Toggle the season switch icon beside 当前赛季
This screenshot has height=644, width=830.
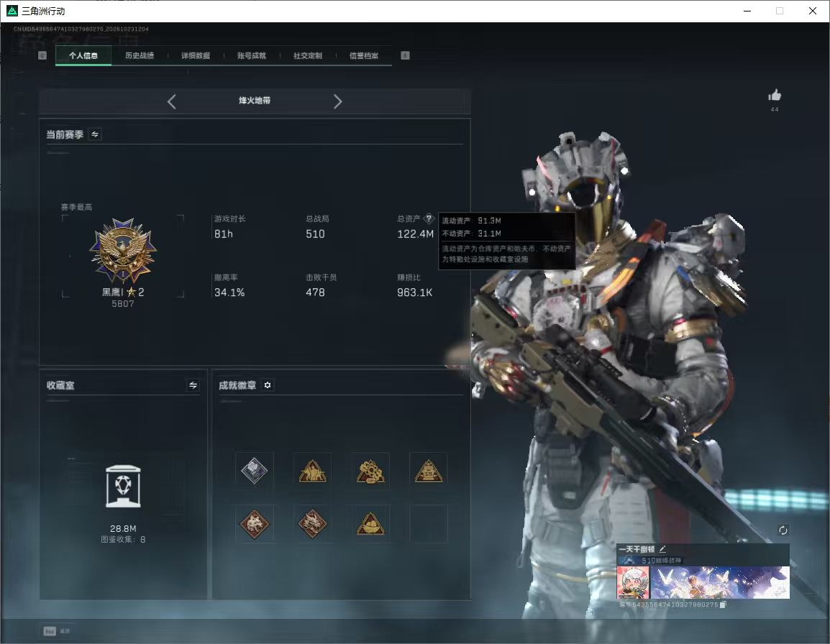pyautogui.click(x=95, y=134)
